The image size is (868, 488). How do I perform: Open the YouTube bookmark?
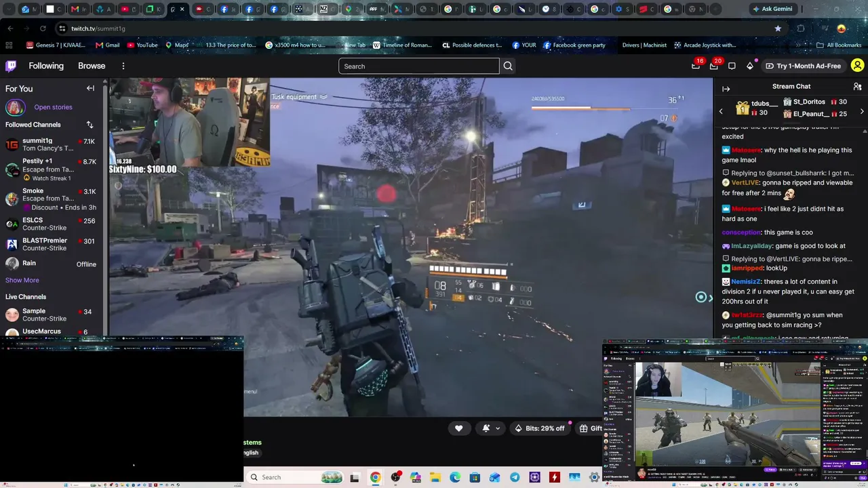pyautogui.click(x=142, y=45)
